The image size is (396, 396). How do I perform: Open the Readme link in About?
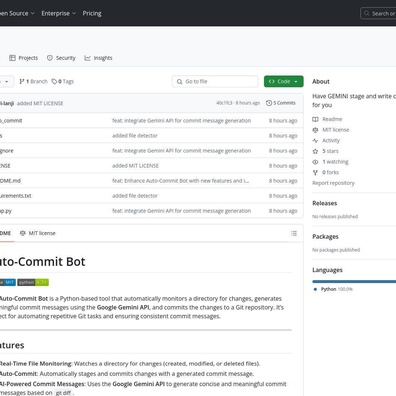(x=332, y=119)
